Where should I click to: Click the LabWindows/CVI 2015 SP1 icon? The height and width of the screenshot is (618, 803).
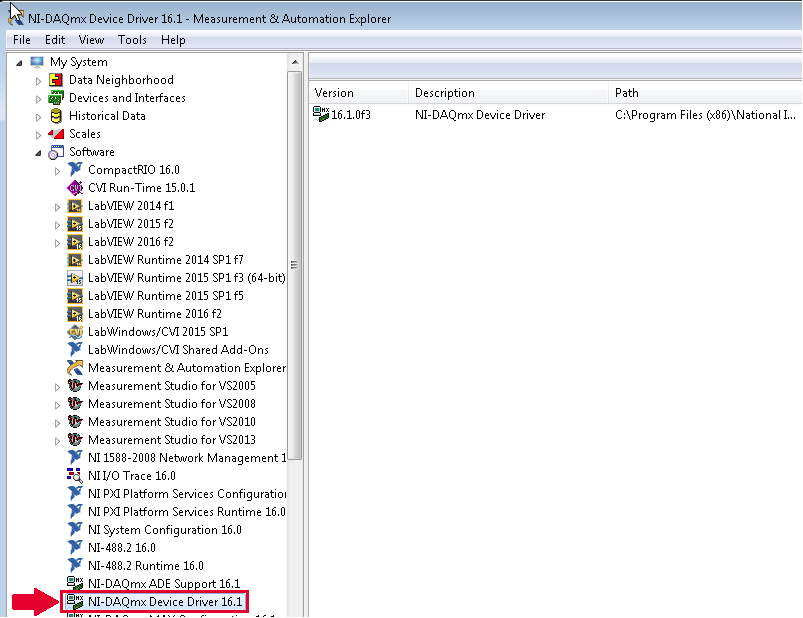pyautogui.click(x=75, y=332)
